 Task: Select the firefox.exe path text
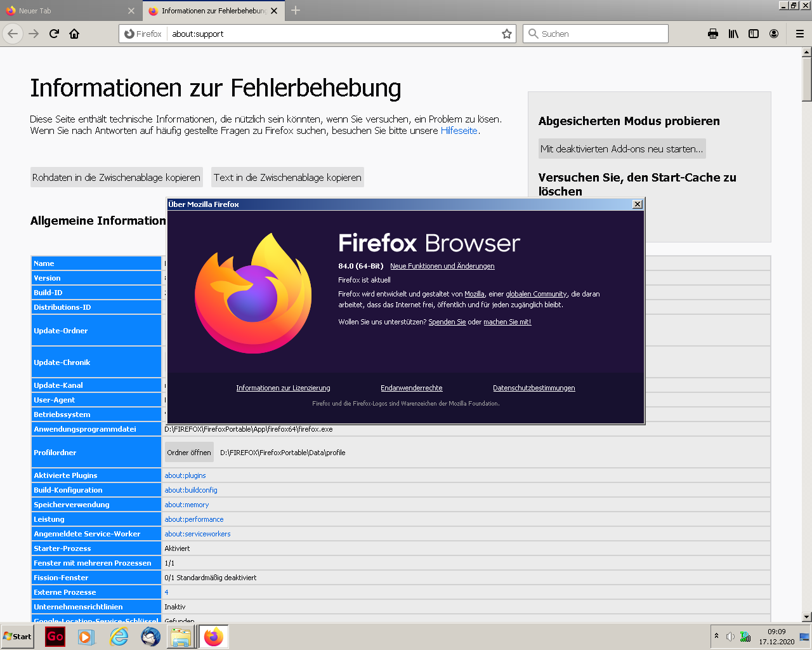tap(249, 429)
